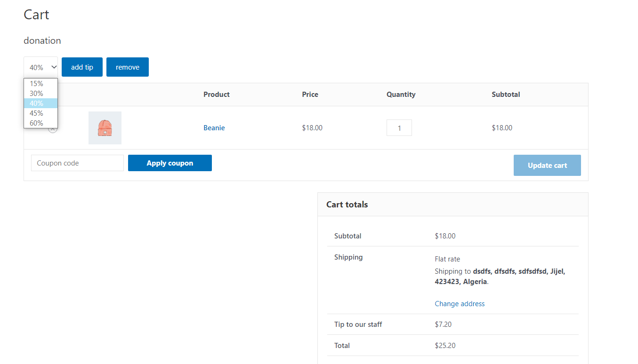
Task: Click the Product column header
Action: click(x=216, y=94)
